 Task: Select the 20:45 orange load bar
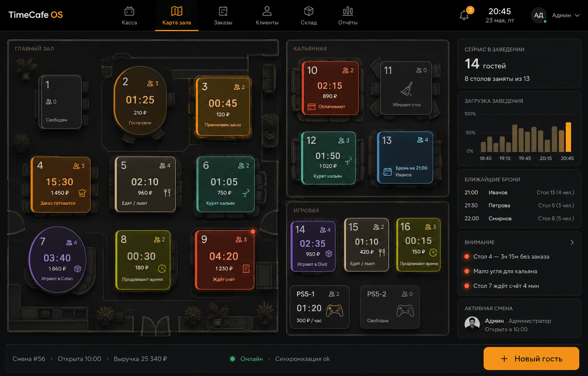click(x=568, y=137)
